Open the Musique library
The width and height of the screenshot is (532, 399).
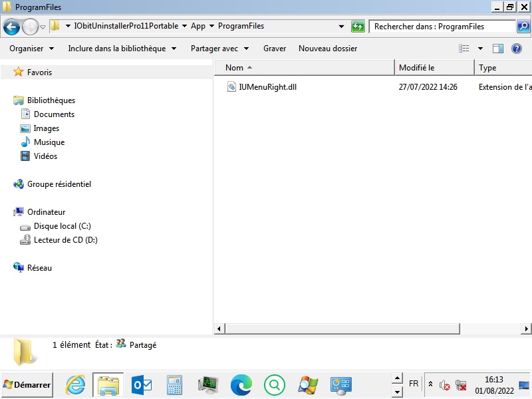[49, 142]
